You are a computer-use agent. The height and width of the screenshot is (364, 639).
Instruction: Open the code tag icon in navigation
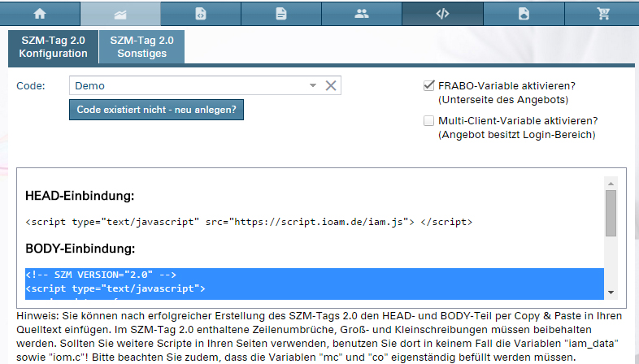coord(442,14)
